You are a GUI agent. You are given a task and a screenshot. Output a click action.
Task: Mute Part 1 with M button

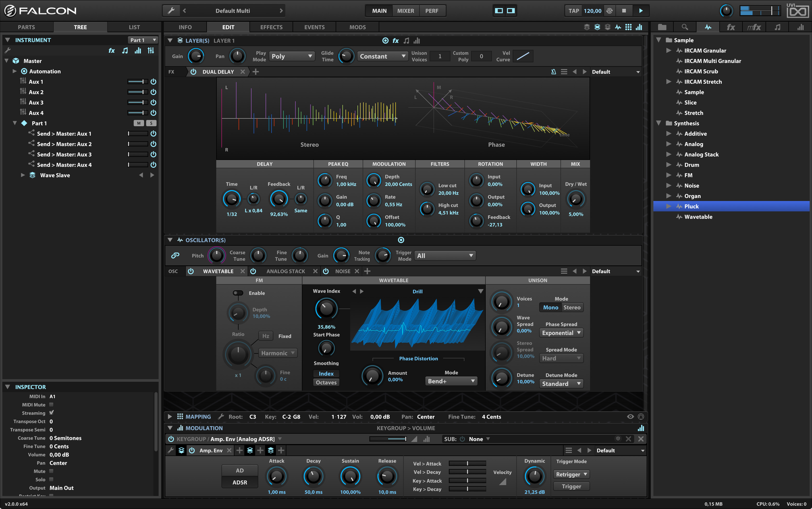(139, 123)
